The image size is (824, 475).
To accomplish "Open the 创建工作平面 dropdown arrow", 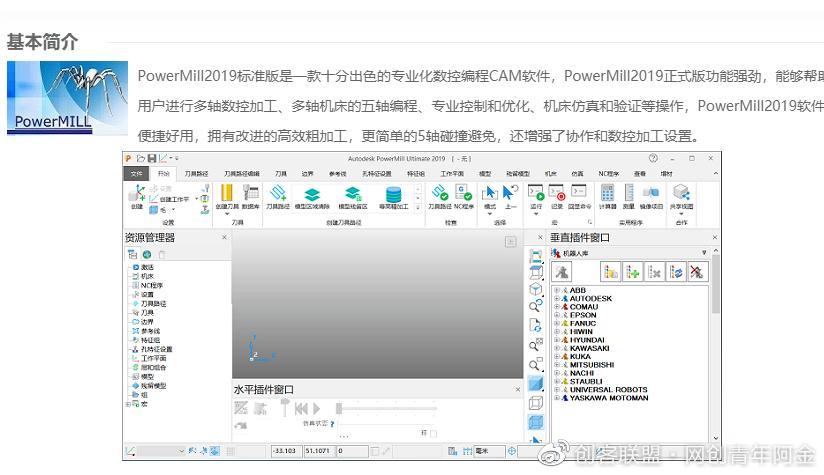I will [197, 199].
